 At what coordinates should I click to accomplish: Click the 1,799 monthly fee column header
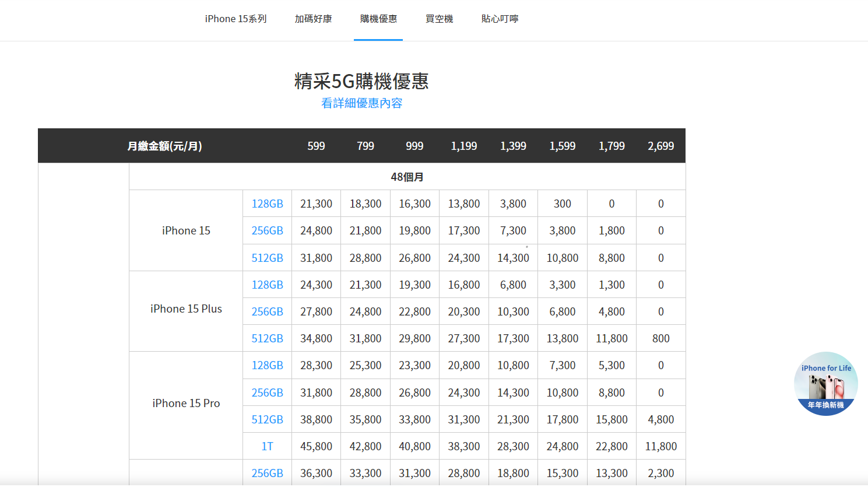[x=612, y=146]
